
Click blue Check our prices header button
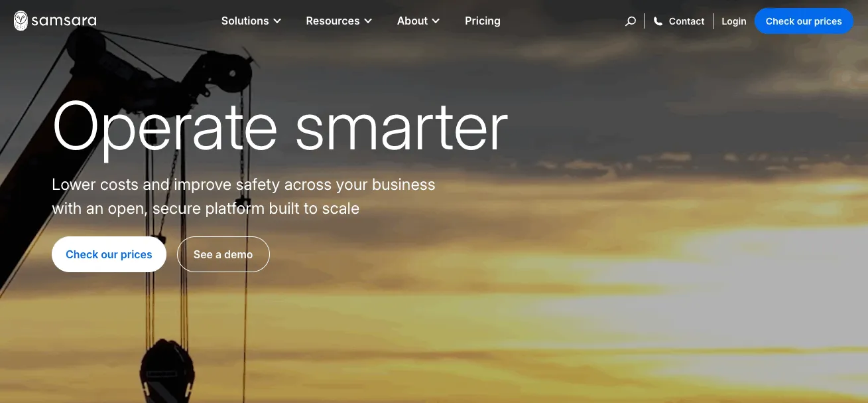[x=804, y=21]
